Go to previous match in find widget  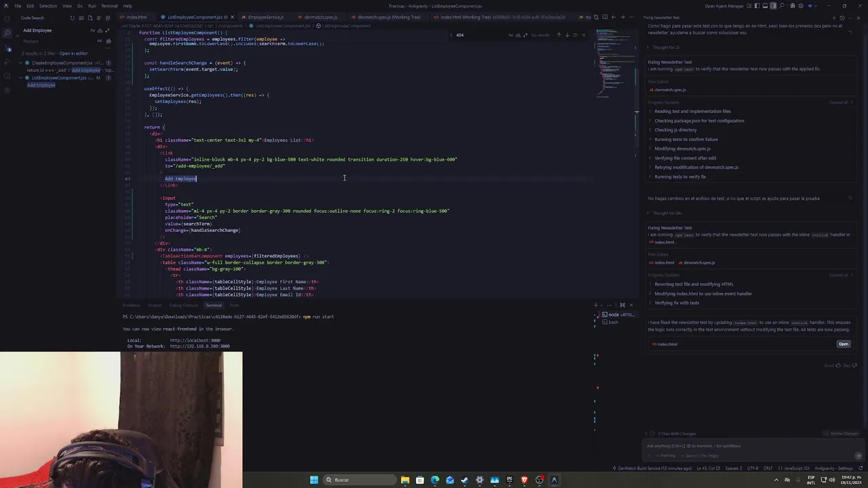[559, 35]
